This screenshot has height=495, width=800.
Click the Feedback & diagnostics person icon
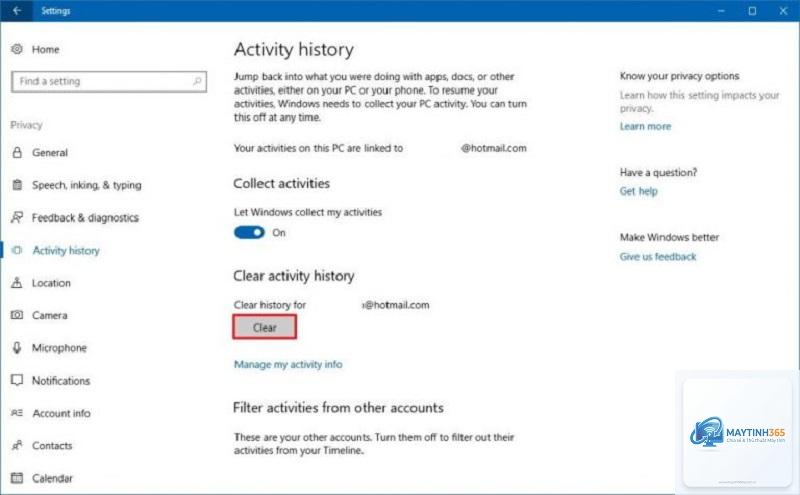[17, 217]
